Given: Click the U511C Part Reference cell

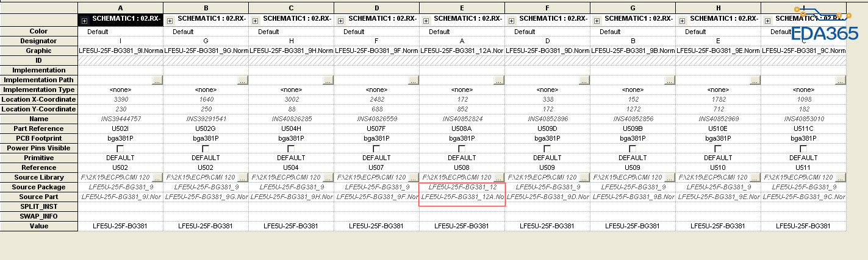Looking at the screenshot, I should [803, 128].
